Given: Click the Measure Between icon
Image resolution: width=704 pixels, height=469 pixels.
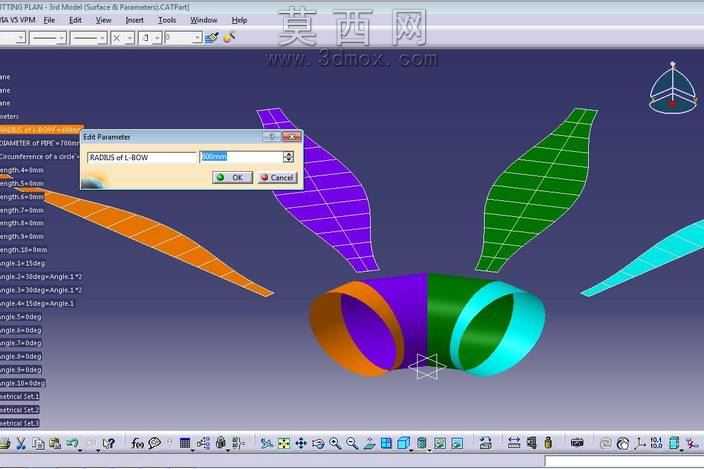Looking at the screenshot, I should (x=514, y=443).
